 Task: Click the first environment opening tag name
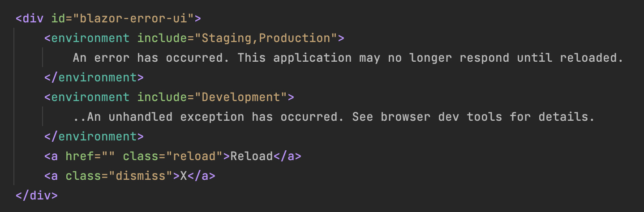(x=90, y=38)
